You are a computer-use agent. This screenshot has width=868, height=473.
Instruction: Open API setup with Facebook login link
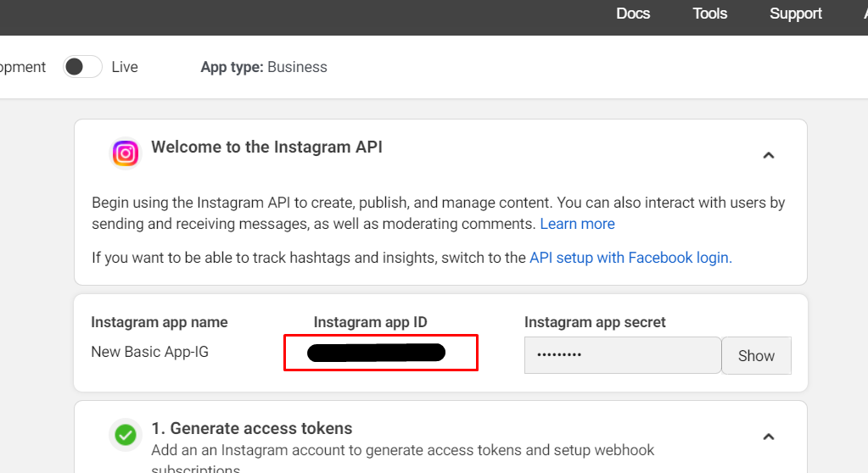[x=630, y=258]
